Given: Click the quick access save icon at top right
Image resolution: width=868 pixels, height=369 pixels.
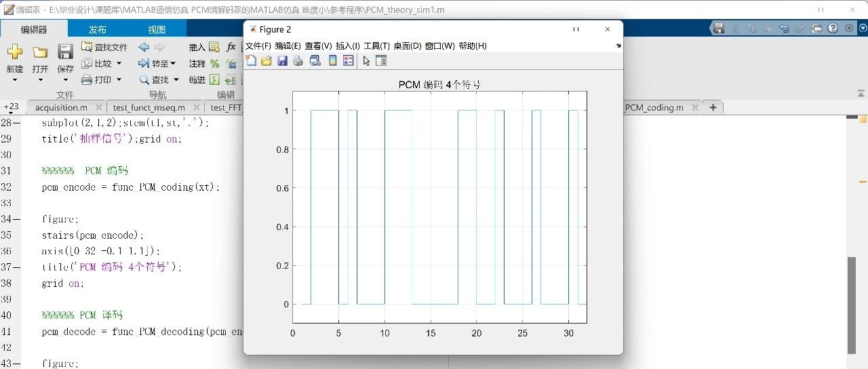Looking at the screenshot, I should point(719,28).
